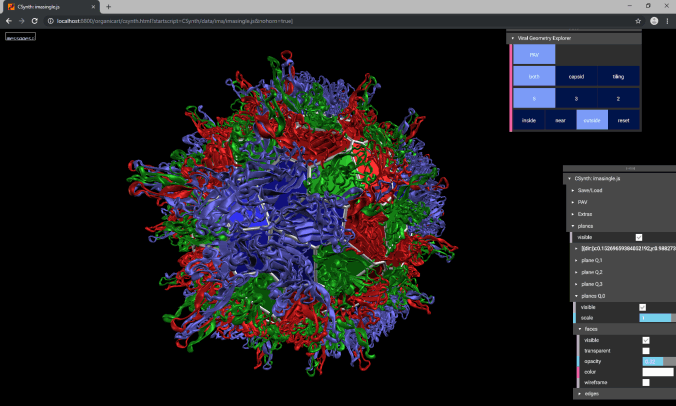The width and height of the screenshot is (676, 406).
Task: Toggle the planes visible checkbox
Action: point(639,237)
